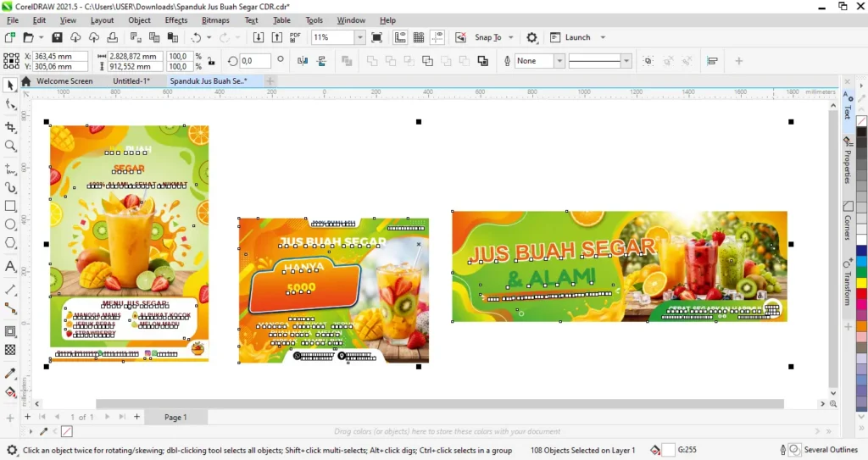Image resolution: width=868 pixels, height=460 pixels.
Task: Select the Connector tool
Action: click(10, 308)
